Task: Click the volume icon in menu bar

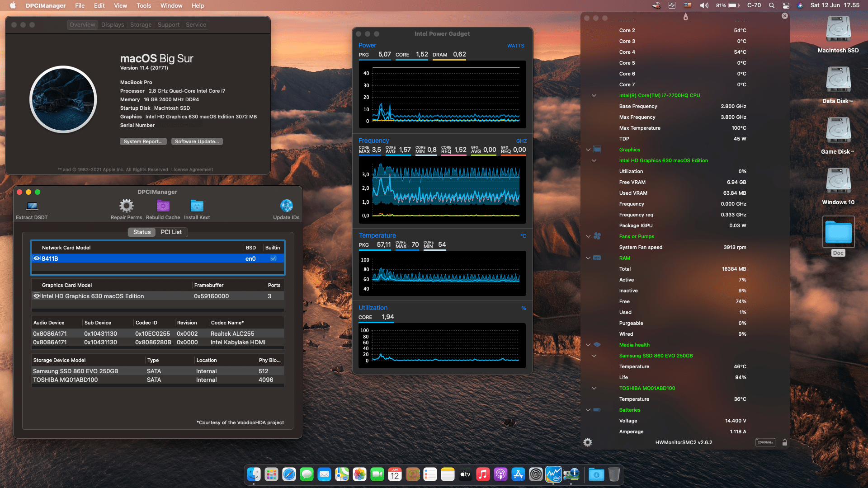Action: click(x=704, y=5)
